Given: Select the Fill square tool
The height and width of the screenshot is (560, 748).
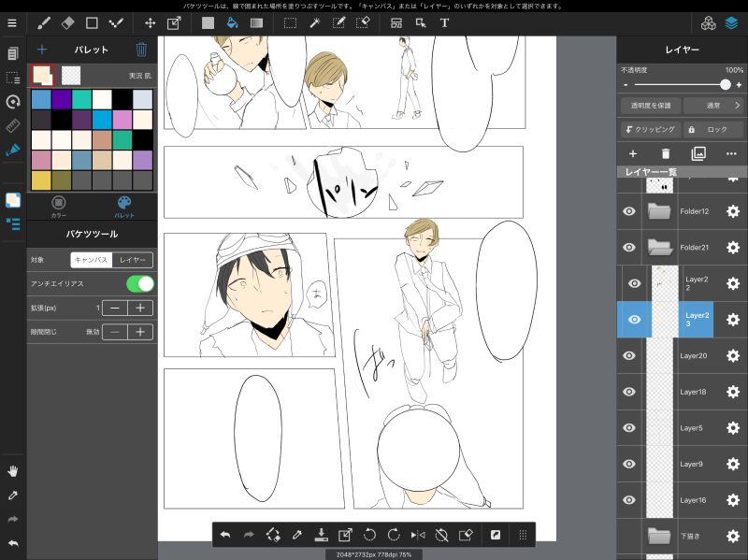Looking at the screenshot, I should tap(208, 22).
